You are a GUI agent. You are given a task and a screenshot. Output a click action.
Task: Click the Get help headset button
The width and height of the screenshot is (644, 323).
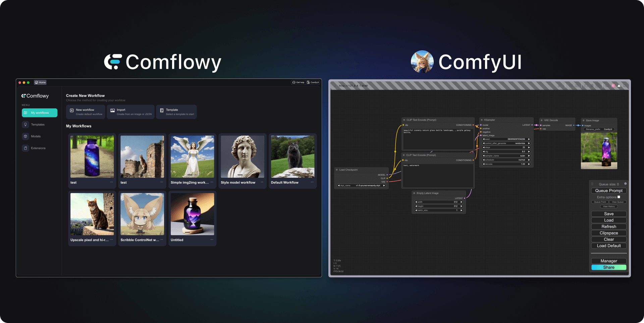click(x=298, y=82)
